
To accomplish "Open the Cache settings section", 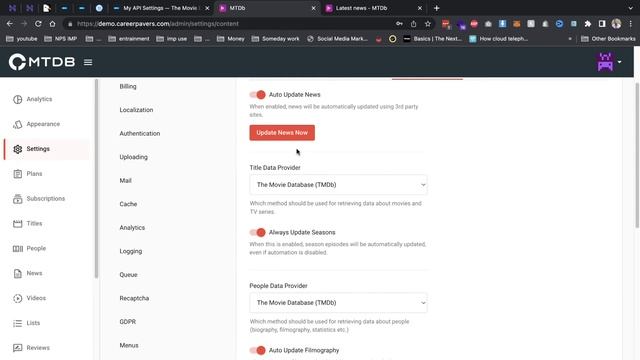I will [128, 204].
